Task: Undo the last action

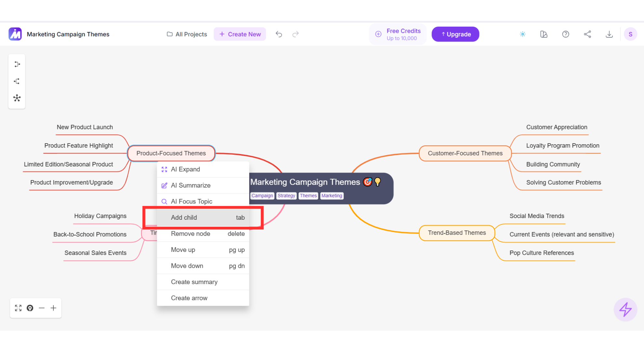Action: [279, 34]
